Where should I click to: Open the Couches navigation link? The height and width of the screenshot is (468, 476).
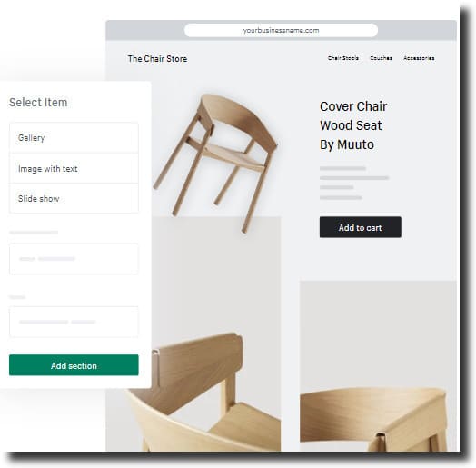click(381, 58)
